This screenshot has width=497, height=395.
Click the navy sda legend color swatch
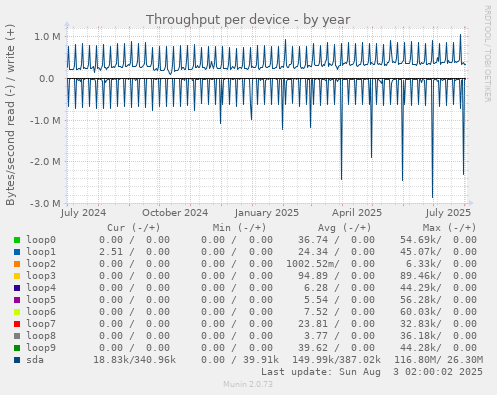pos(17,360)
